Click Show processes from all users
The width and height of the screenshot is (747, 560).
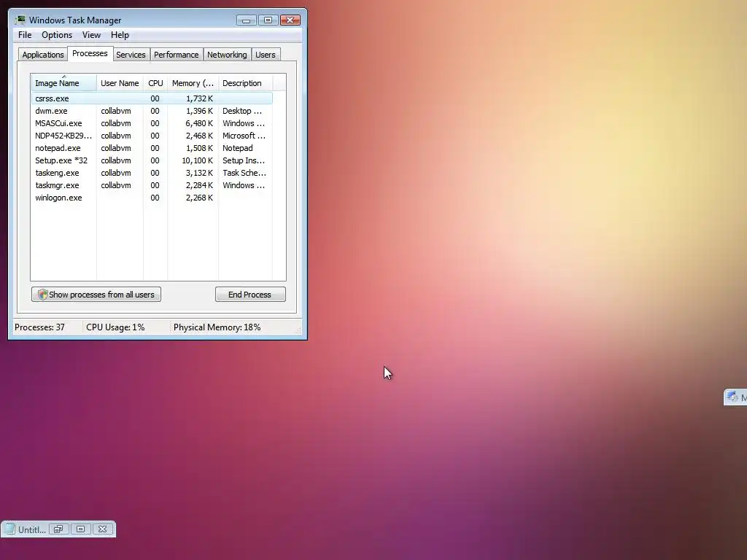click(96, 295)
